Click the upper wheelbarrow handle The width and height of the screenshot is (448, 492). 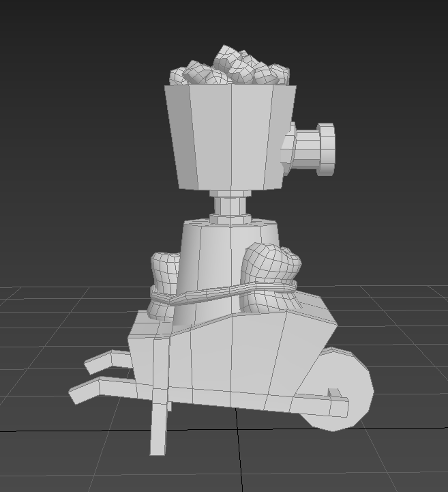click(x=108, y=361)
